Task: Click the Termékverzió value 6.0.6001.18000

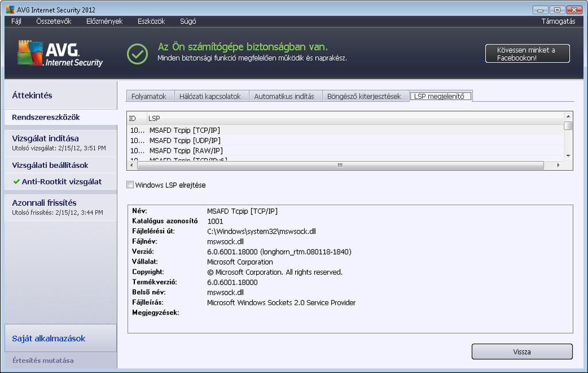Action: click(232, 282)
